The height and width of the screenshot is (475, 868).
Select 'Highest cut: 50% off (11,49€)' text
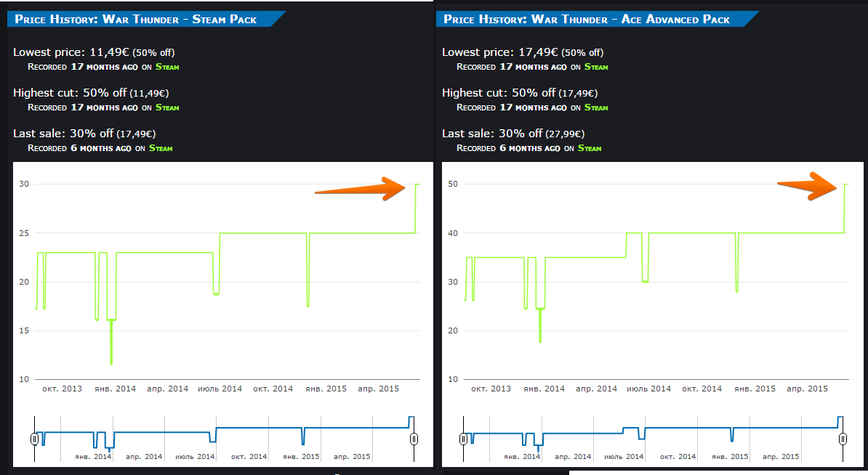(x=92, y=93)
